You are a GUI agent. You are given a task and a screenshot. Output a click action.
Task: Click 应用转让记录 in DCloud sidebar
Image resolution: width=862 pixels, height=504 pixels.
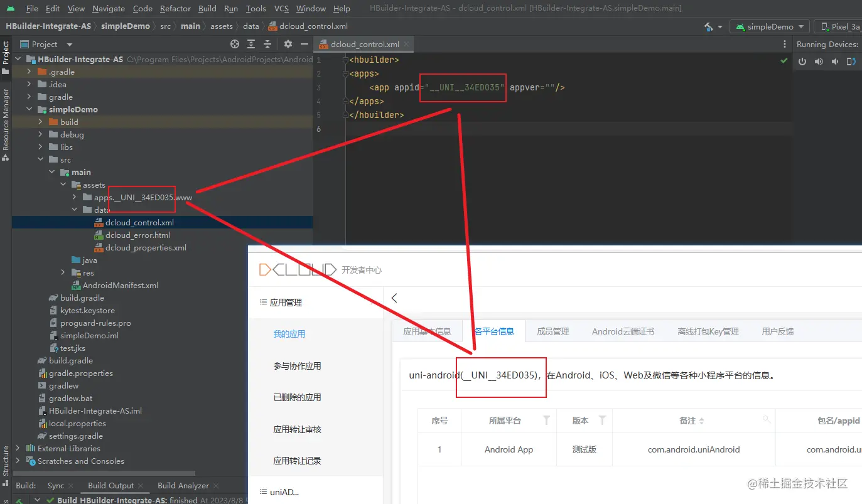pyautogui.click(x=297, y=461)
